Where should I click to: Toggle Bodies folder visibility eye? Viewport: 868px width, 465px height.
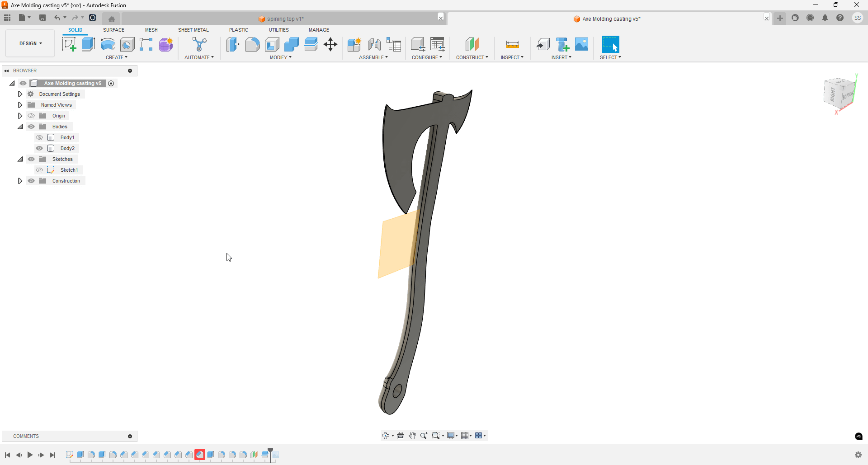[x=31, y=127]
